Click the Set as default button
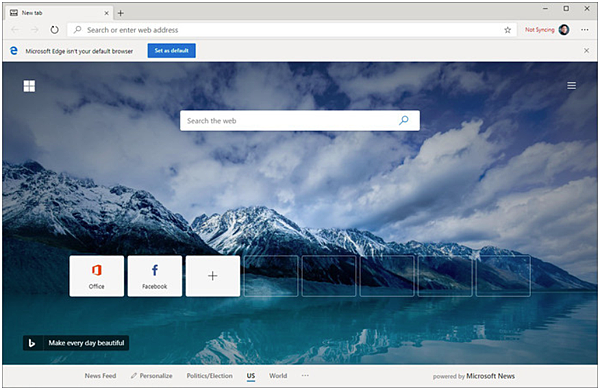600x390 pixels. (x=171, y=51)
